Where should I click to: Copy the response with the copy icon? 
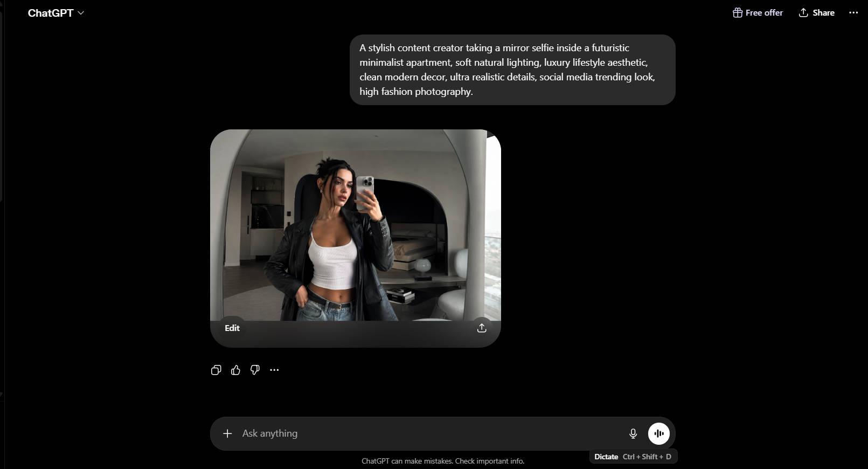click(x=216, y=370)
